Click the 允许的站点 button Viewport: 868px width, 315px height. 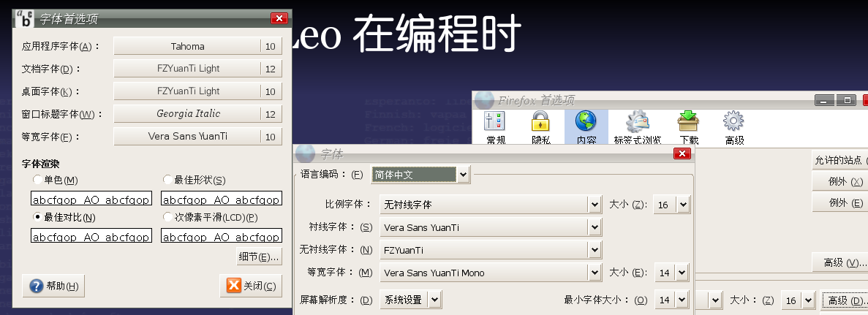(x=839, y=160)
